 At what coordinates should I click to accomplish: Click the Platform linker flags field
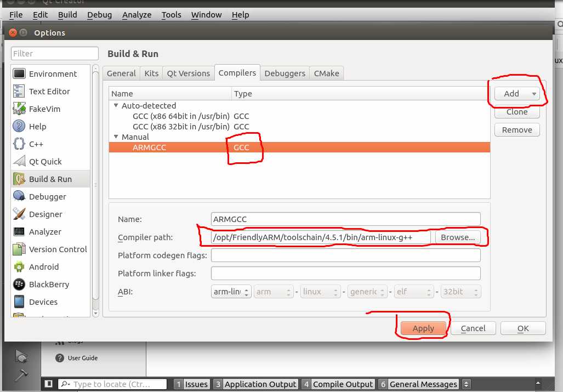pyautogui.click(x=346, y=273)
